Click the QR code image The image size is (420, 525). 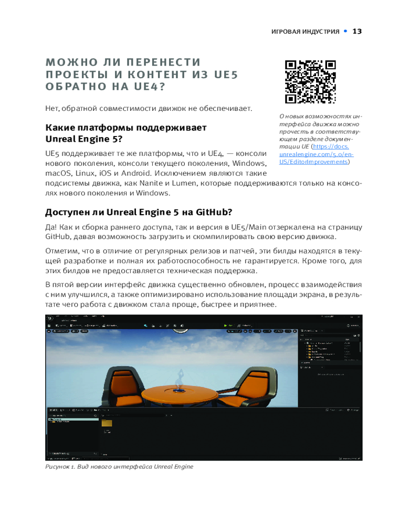pyautogui.click(x=310, y=81)
